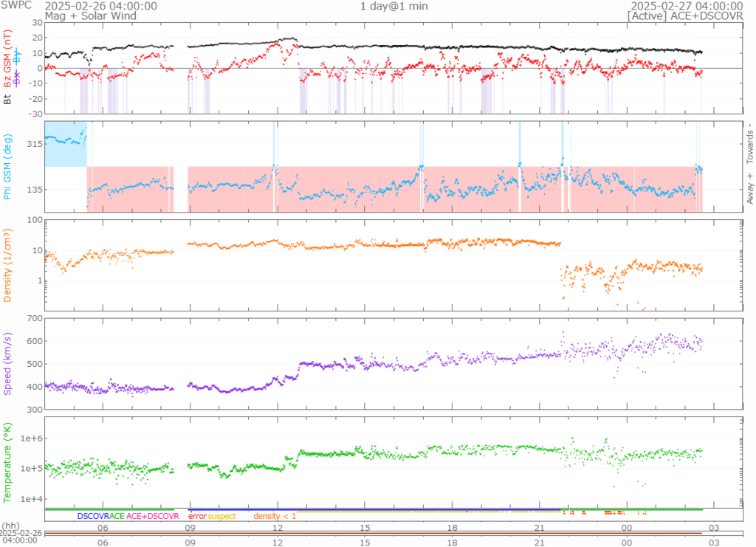
Task: Open the '[Active] ACE+DSCOVR' source selector
Action: coord(684,16)
